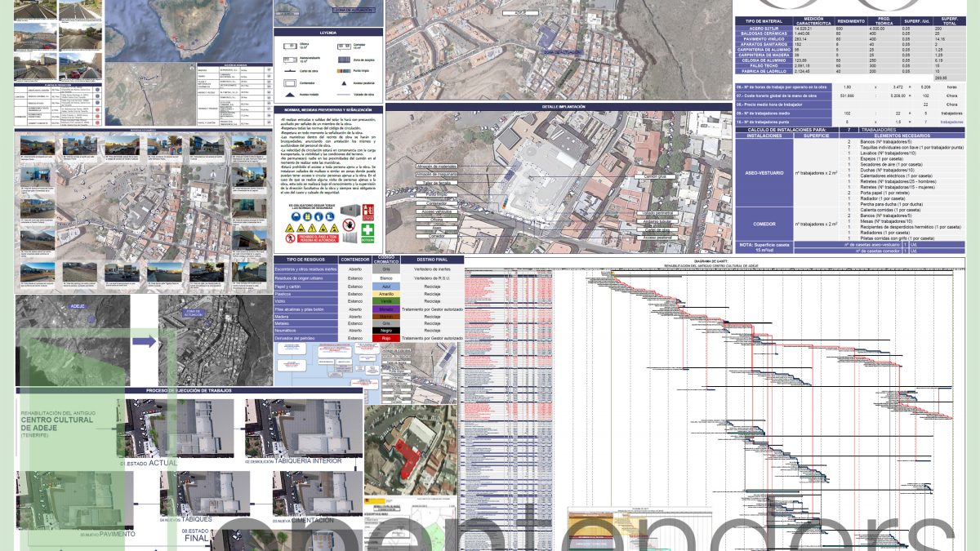Select the Azul color code cell
This screenshot has height=551, width=980.
386,287
